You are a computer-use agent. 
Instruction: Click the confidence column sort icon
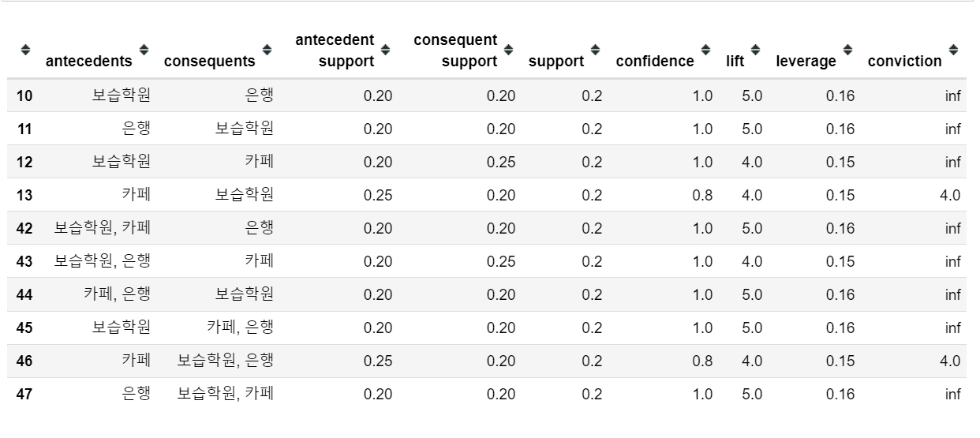(x=705, y=50)
